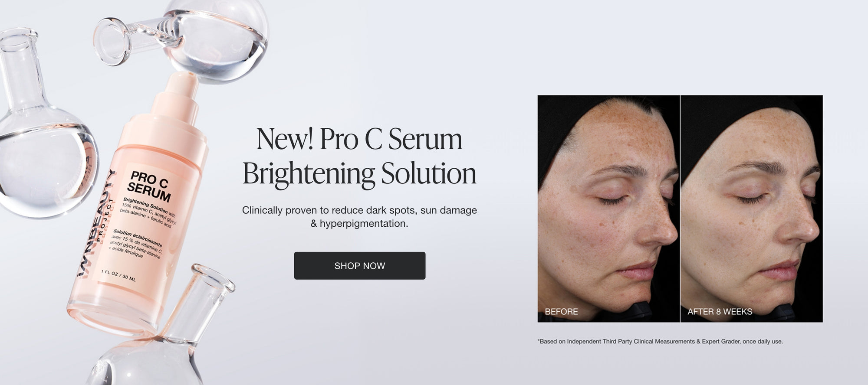Select the '& hyperpigmentation.' text line
The image size is (868, 385).
click(x=359, y=224)
